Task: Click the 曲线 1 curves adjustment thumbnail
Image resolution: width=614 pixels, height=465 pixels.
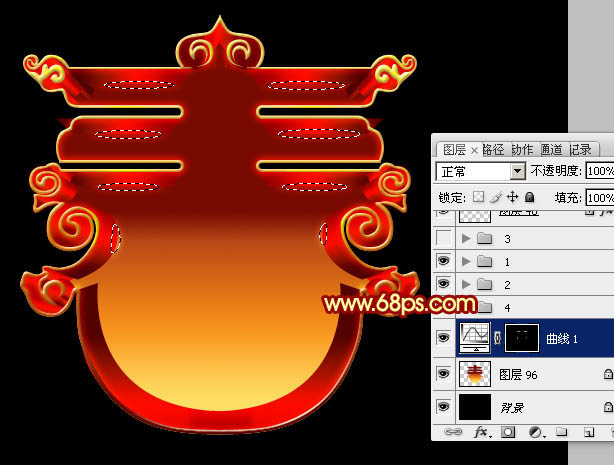Action: pos(474,338)
